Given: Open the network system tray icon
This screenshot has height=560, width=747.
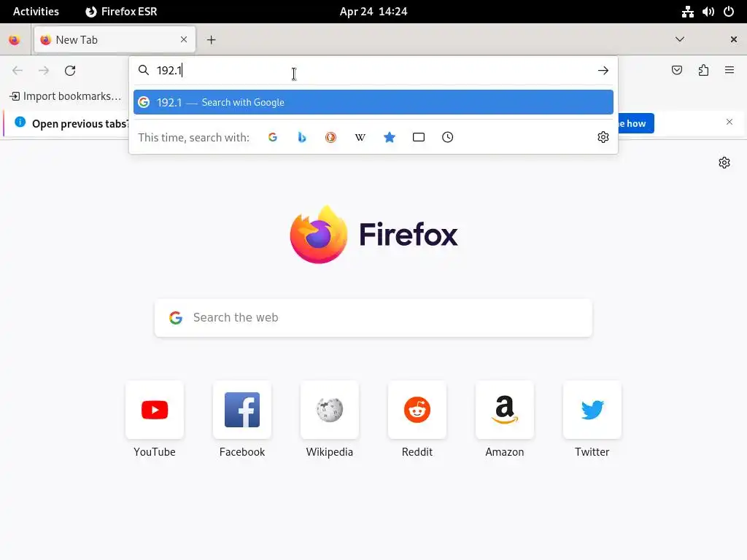Looking at the screenshot, I should 687,12.
